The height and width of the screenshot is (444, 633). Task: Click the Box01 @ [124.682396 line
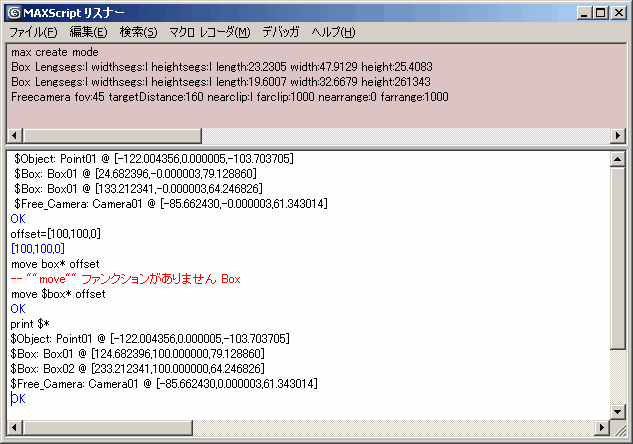coord(138,354)
